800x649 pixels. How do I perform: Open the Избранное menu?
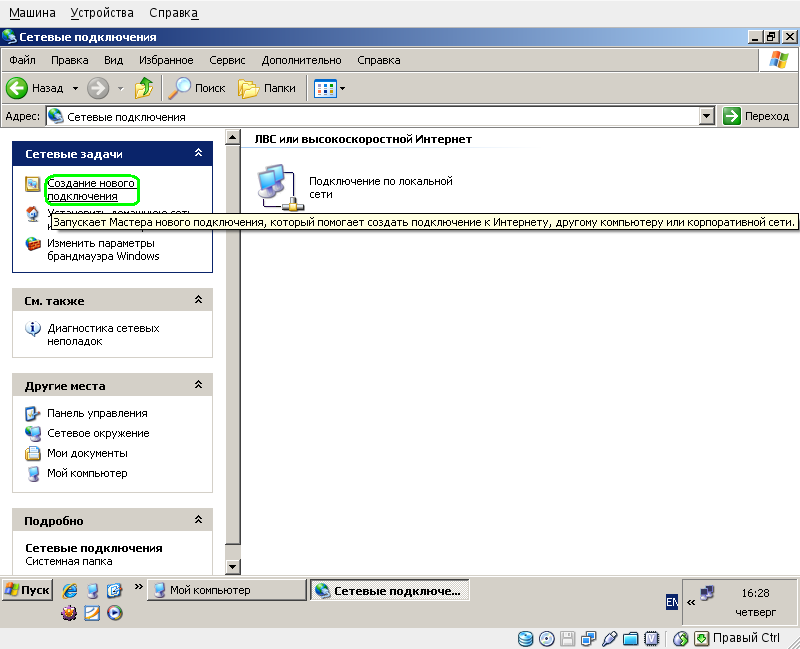(x=166, y=60)
